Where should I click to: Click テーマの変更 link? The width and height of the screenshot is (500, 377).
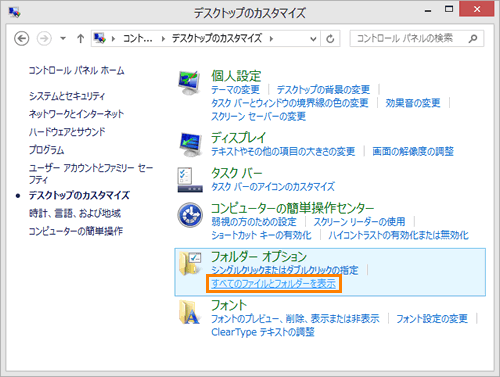click(235, 90)
